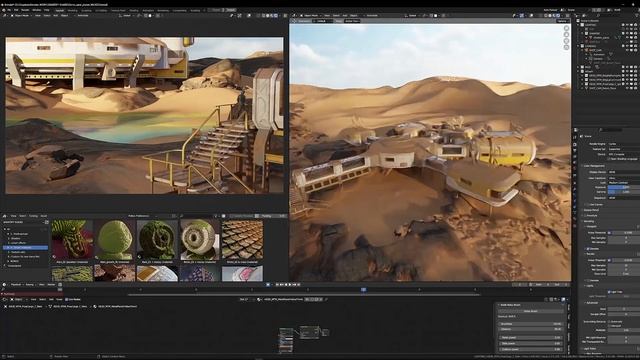Open the timeline Playback popover
This screenshot has height=360, width=640.
[x=17, y=284]
